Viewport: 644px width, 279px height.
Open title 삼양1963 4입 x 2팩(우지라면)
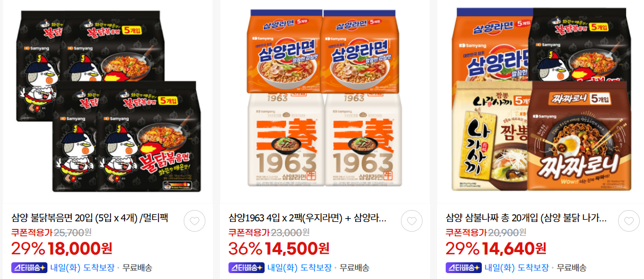[307, 218]
